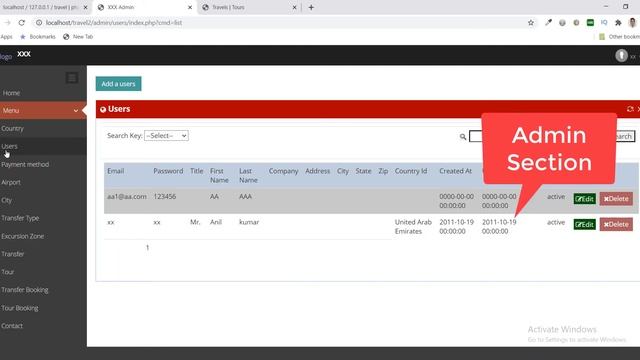The image size is (640, 360).
Task: Click the Password column header
Action: coord(168,171)
